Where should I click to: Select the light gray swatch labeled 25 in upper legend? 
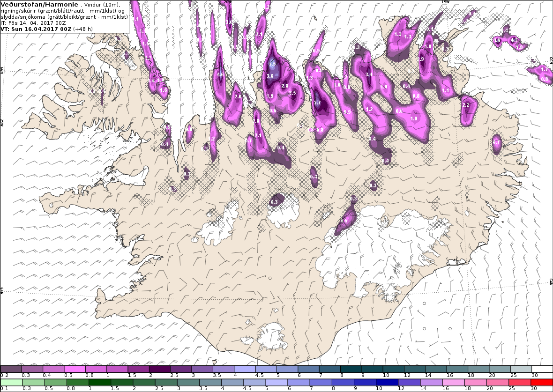click(x=521, y=370)
